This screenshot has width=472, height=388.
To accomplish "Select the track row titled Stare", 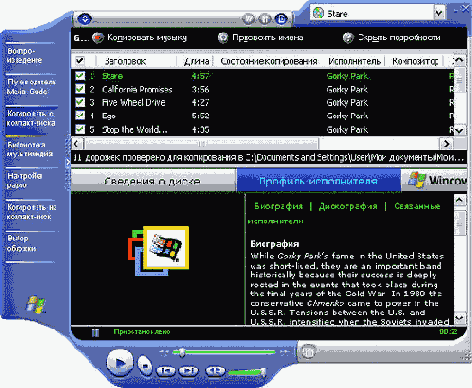I will (x=262, y=76).
